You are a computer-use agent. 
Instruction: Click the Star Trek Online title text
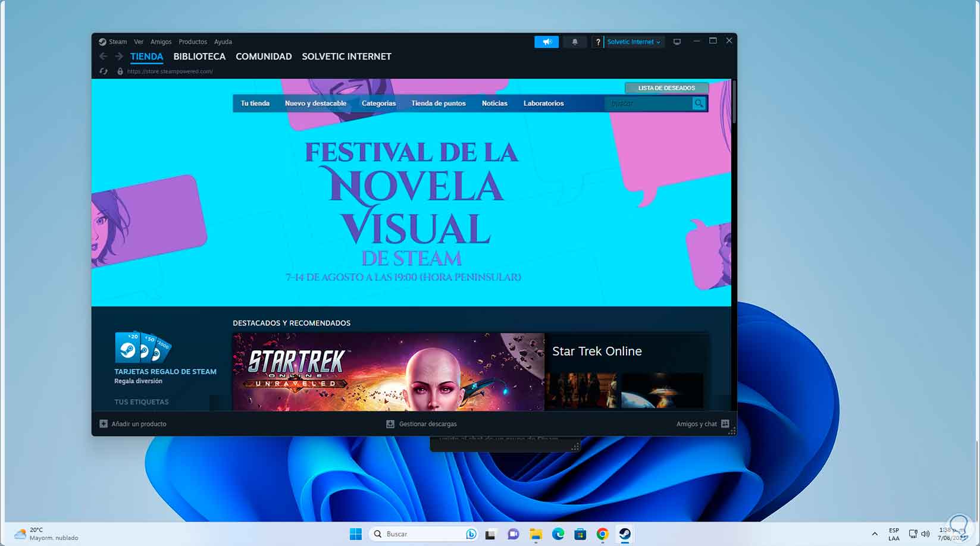pos(597,352)
